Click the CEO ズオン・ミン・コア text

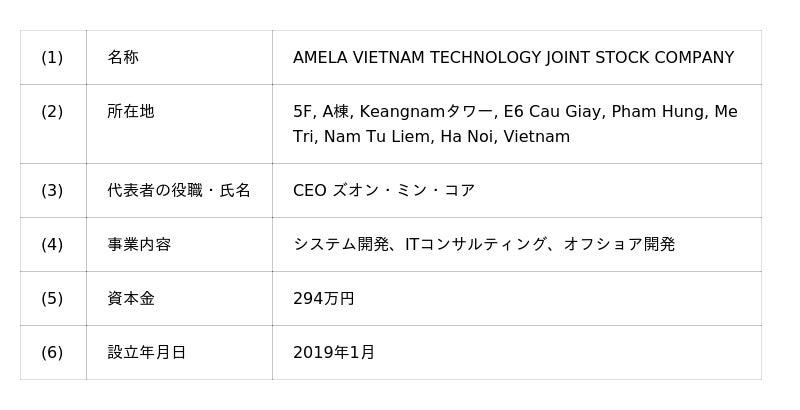383,190
